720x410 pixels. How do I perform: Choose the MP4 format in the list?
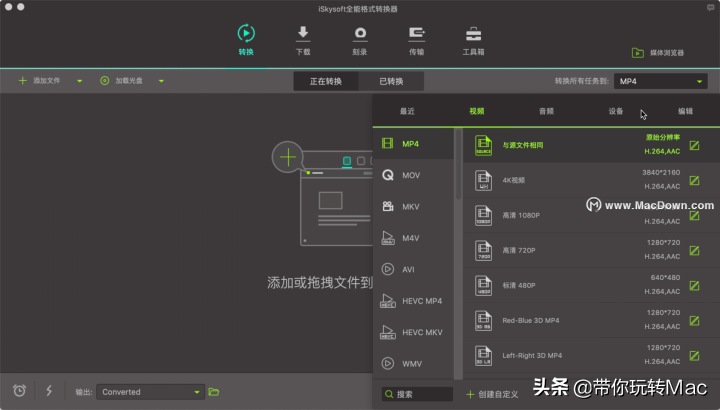tap(413, 144)
